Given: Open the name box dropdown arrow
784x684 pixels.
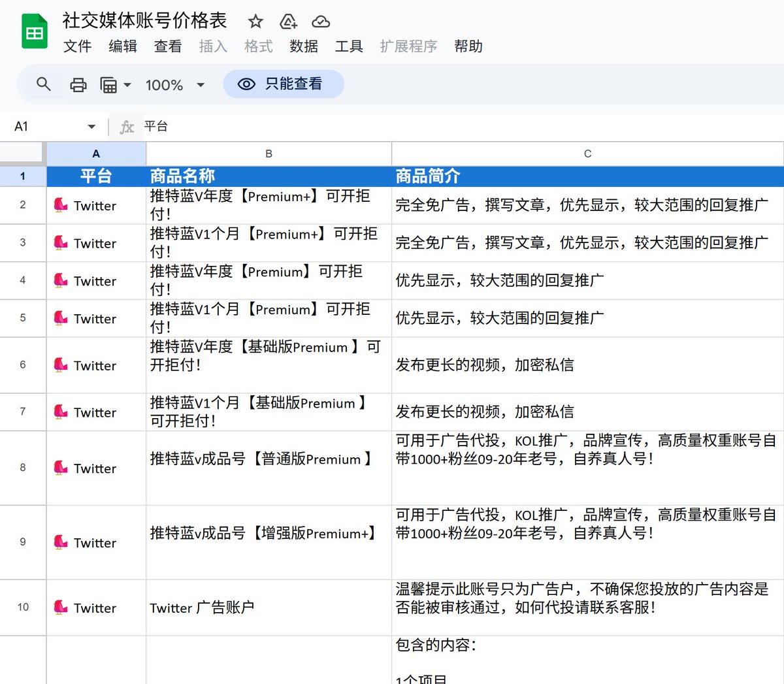Looking at the screenshot, I should (x=91, y=127).
